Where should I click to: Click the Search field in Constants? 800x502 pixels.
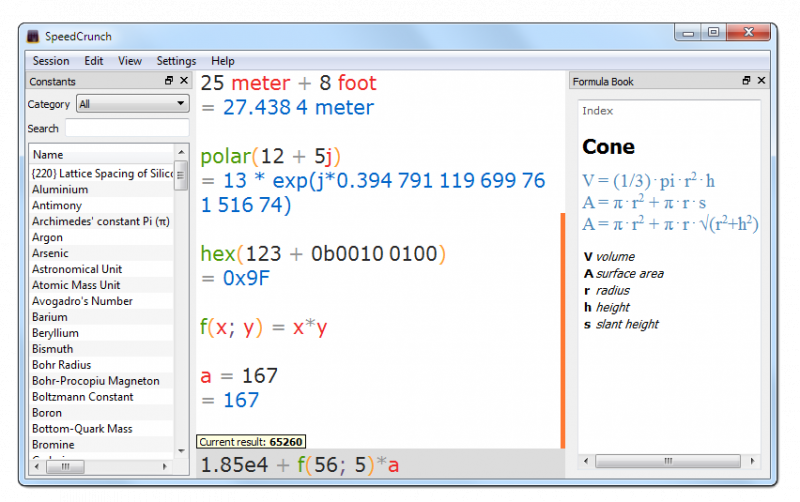pos(127,128)
